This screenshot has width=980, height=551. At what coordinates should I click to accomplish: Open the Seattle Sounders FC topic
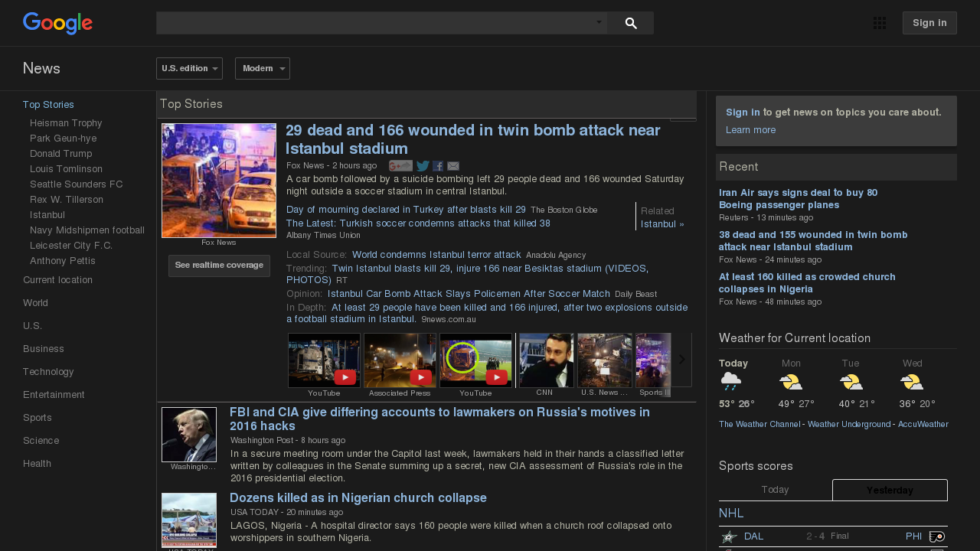[x=76, y=184]
